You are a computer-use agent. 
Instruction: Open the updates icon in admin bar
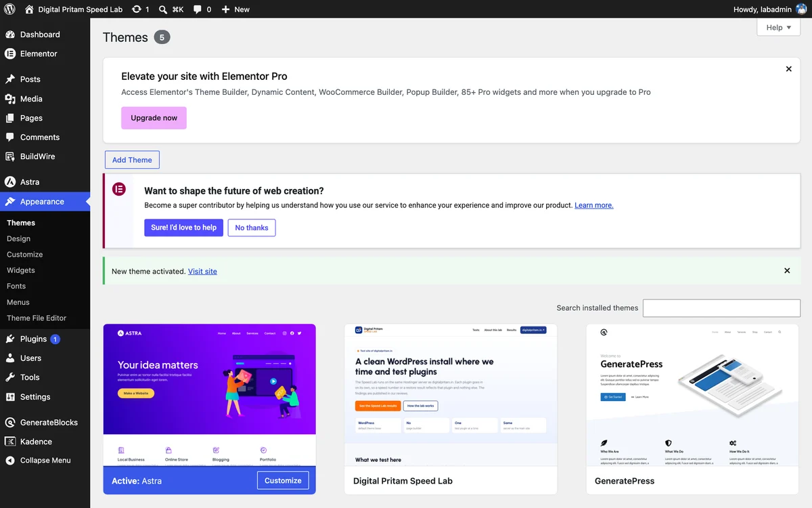coord(137,9)
